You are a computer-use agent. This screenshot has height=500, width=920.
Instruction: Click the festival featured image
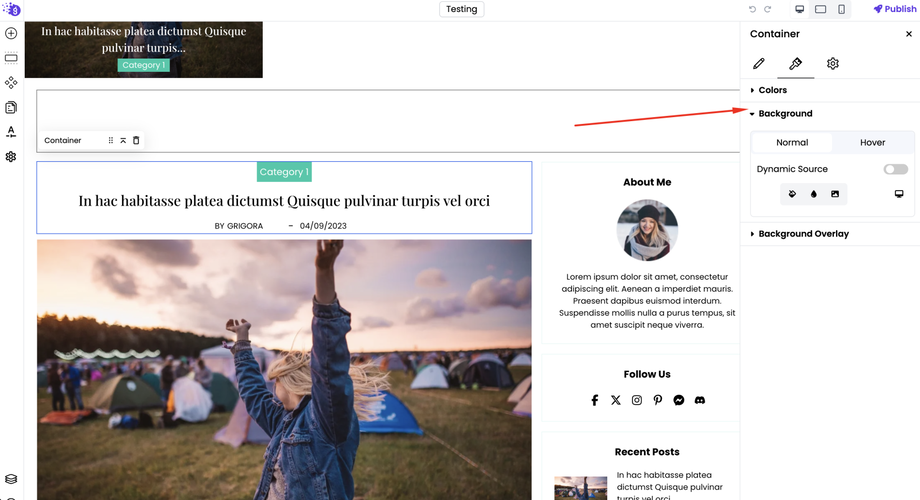(x=284, y=370)
